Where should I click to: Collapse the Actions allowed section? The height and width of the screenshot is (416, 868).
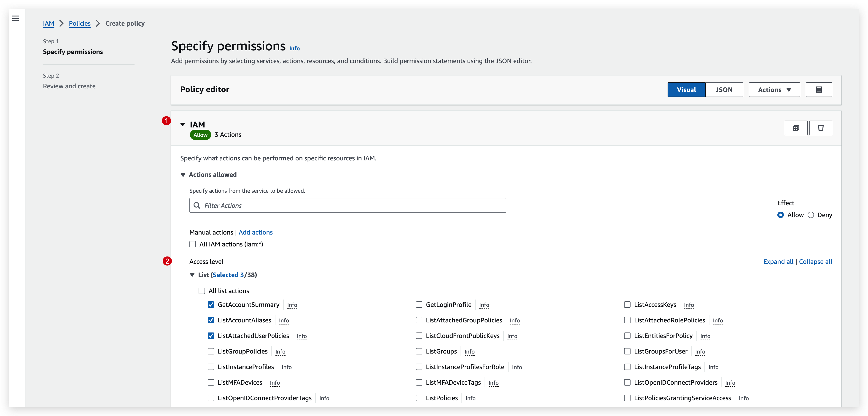pyautogui.click(x=183, y=175)
